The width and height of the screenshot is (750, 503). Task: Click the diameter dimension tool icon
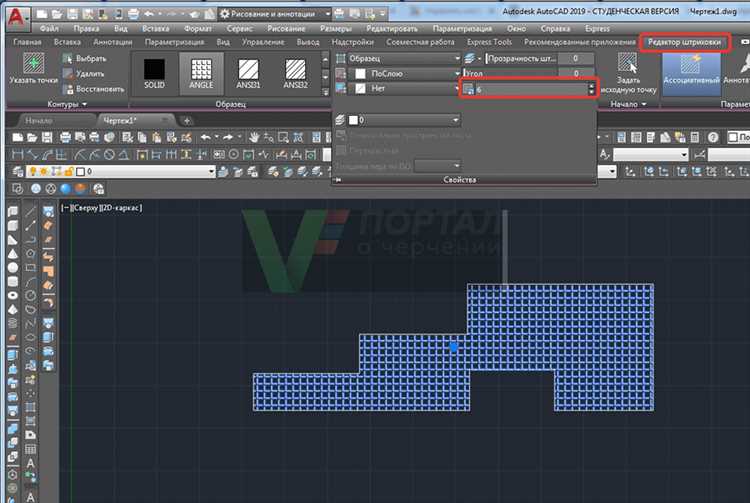tap(110, 154)
